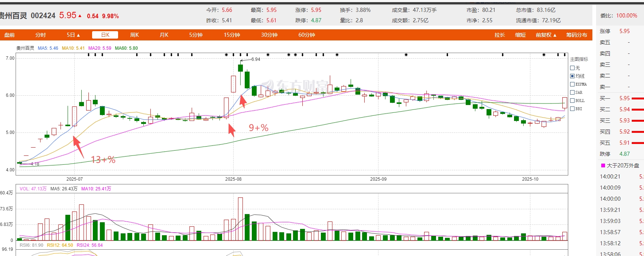
Task: Open the 前复权 adjustment dropdown
Action: click(546, 35)
